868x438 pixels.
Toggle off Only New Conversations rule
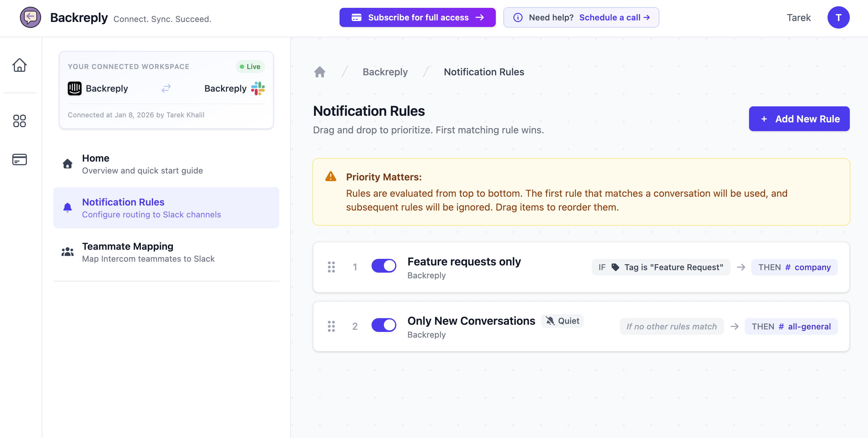(383, 325)
